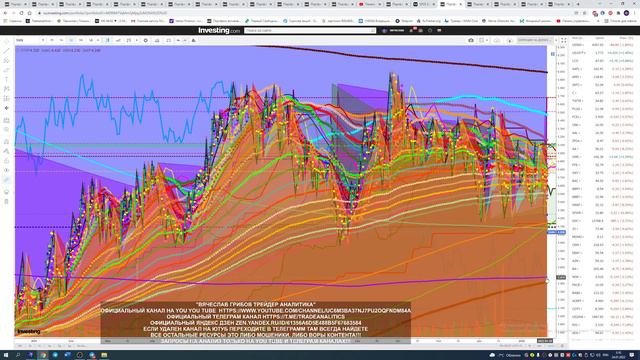
Task: Open the chart patterns tool
Action: pos(6,89)
